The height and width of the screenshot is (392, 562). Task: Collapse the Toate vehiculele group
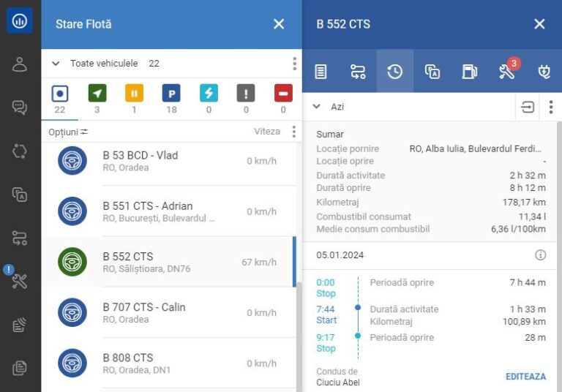tap(56, 64)
